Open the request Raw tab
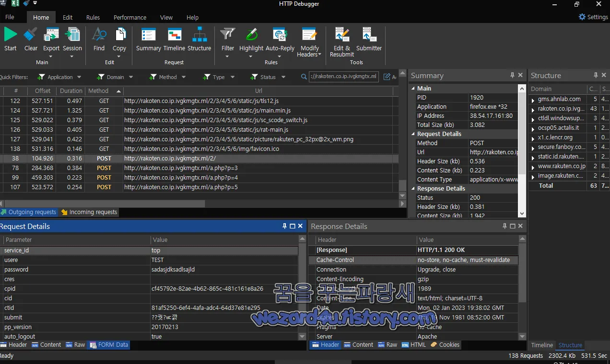 pyautogui.click(x=76, y=345)
